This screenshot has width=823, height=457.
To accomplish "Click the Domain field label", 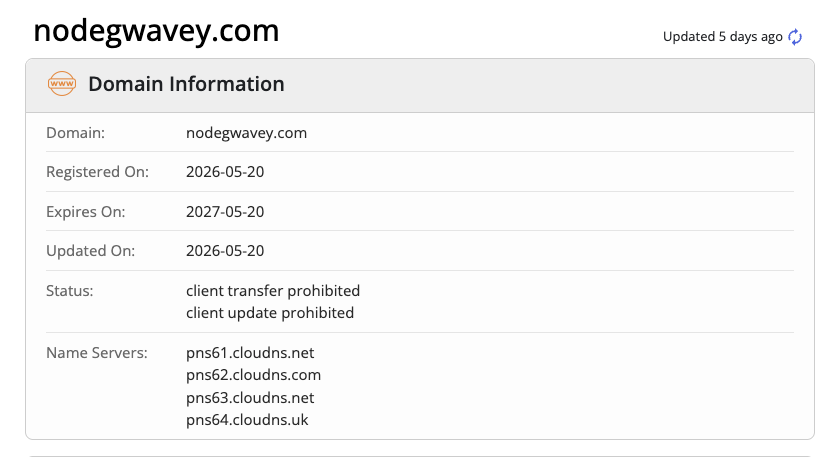I will 76,133.
